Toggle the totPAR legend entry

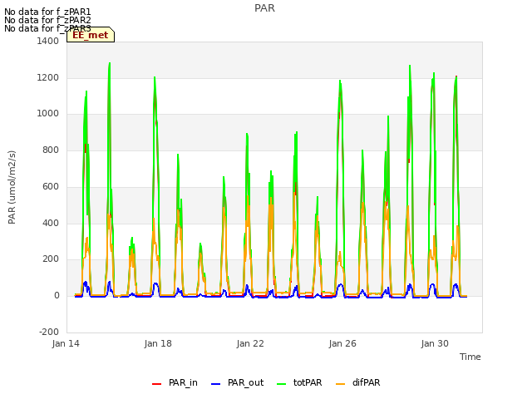[x=299, y=382]
